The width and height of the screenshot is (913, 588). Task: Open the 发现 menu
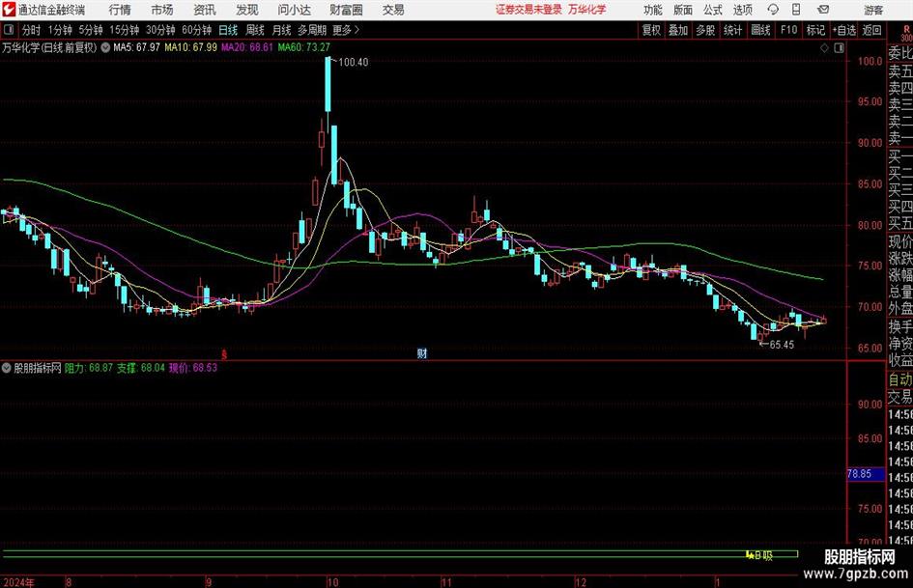[x=247, y=10]
